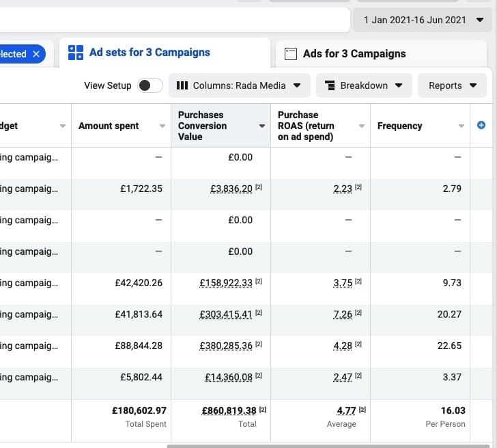Expand the Breakdown dropdown
Screen dimensions: 497x448
tap(364, 85)
